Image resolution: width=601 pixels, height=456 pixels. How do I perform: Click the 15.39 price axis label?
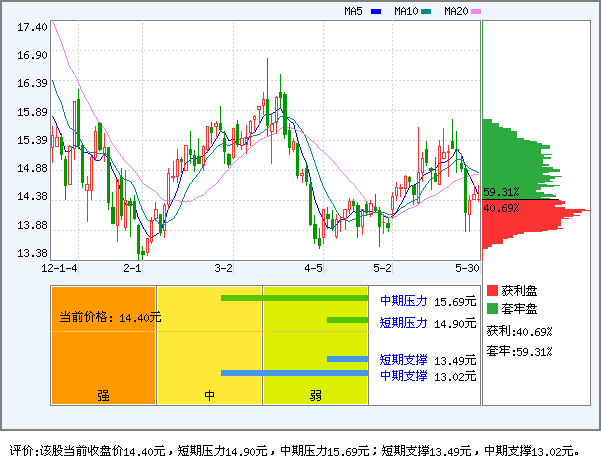click(x=32, y=140)
